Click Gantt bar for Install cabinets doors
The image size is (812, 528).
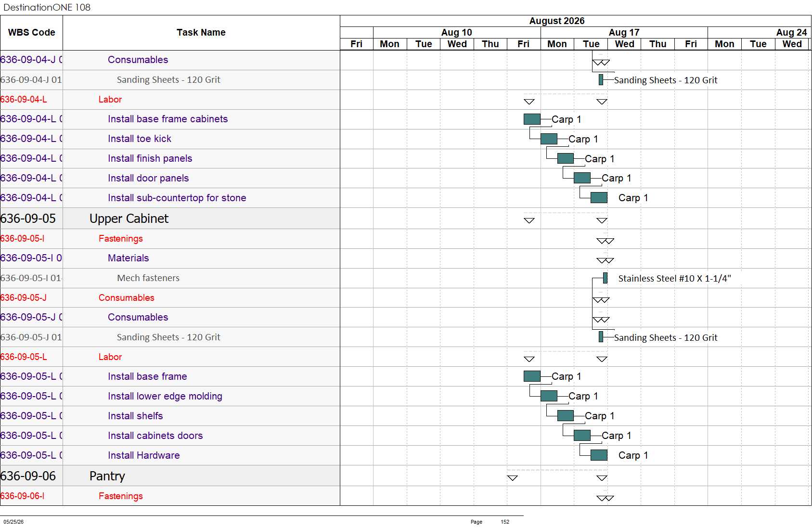pyautogui.click(x=582, y=435)
